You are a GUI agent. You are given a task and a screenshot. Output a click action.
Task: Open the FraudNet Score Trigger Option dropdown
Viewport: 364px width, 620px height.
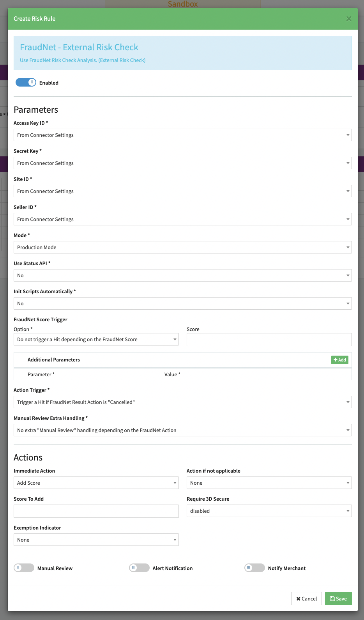click(96, 339)
